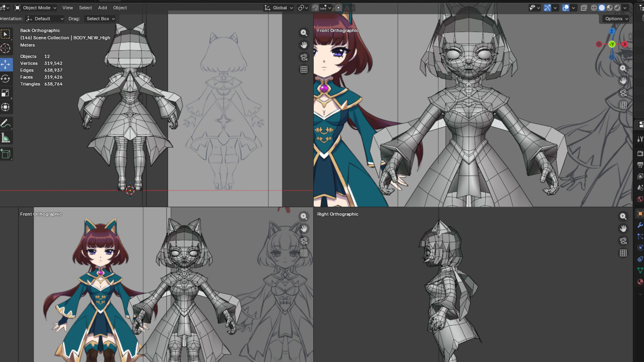Select the Add Cube tool
Screen dimensions: 644x362
pyautogui.click(x=5, y=154)
